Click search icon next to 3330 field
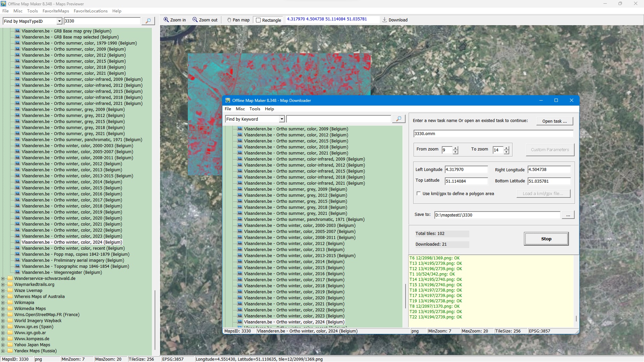This screenshot has width=644, height=362. 148,21
